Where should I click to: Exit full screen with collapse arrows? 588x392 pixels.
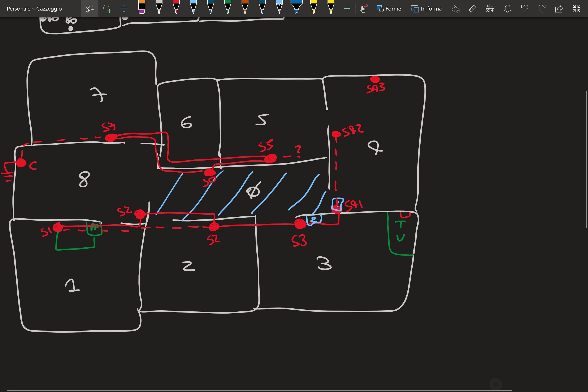pos(576,9)
